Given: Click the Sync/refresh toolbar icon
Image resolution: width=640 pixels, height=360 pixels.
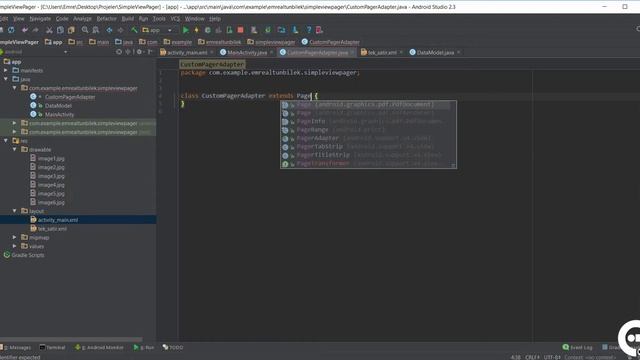Looking at the screenshot, I should 11,30.
